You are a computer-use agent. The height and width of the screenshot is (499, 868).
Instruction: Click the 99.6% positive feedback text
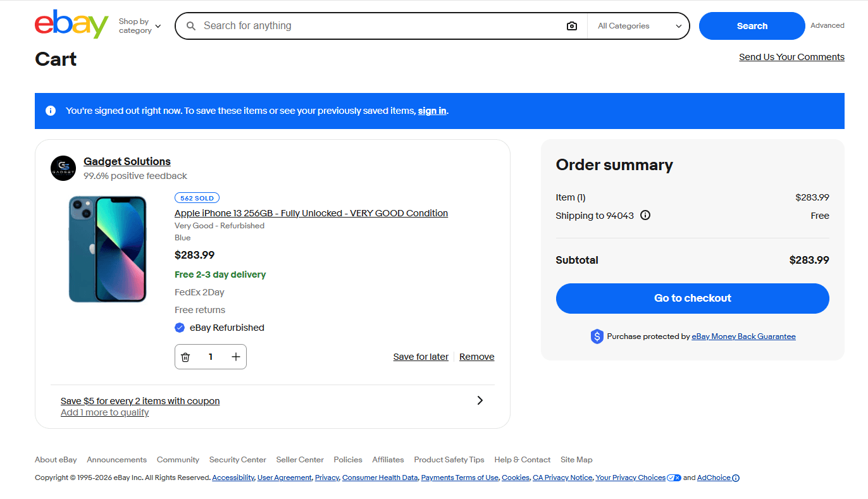click(135, 176)
